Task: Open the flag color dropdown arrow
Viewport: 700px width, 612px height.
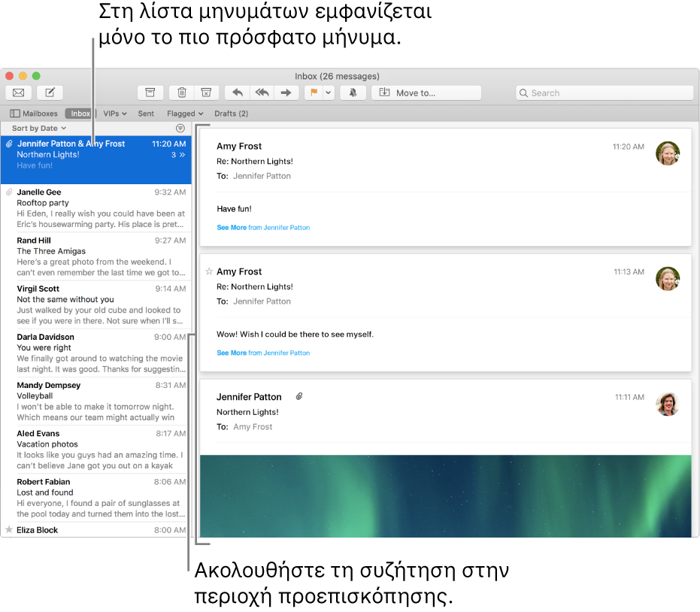Action: pos(329,92)
